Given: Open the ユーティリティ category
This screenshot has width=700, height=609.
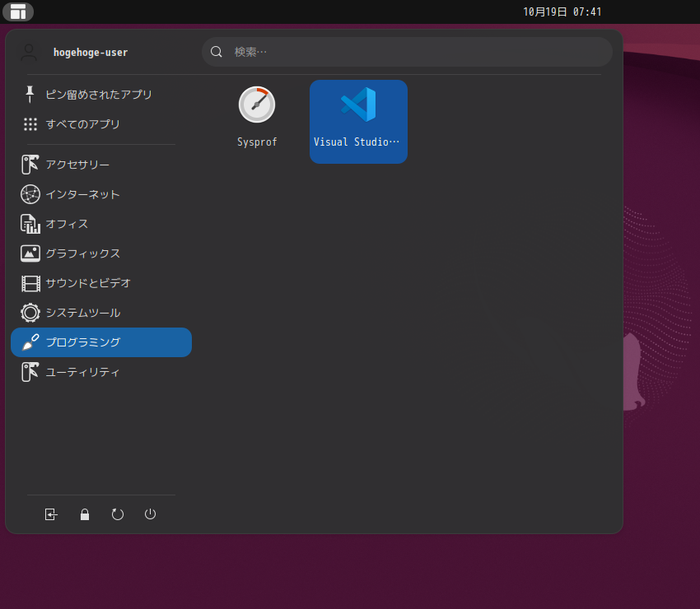Looking at the screenshot, I should [x=101, y=372].
